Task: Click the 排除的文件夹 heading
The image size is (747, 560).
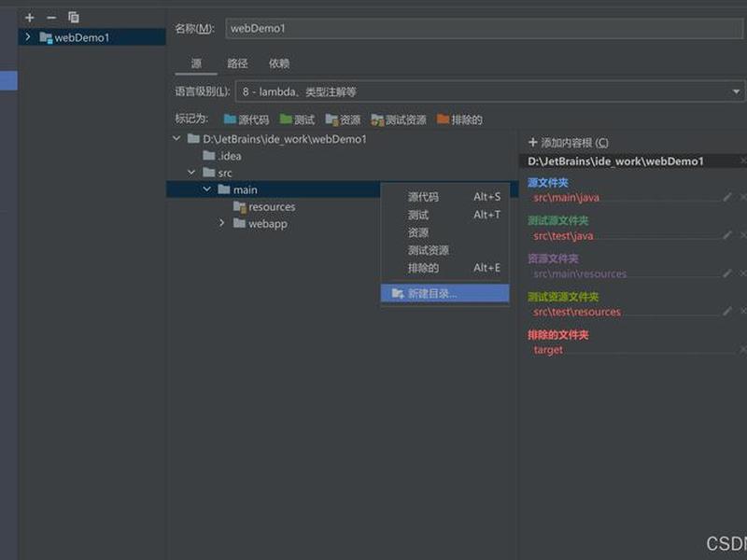Action: [x=557, y=335]
